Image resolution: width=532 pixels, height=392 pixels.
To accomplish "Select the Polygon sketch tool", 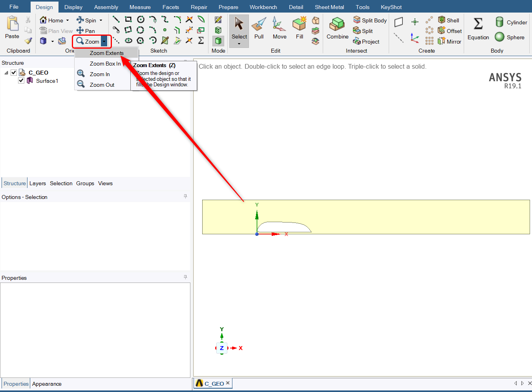I will pyautogui.click(x=140, y=40).
